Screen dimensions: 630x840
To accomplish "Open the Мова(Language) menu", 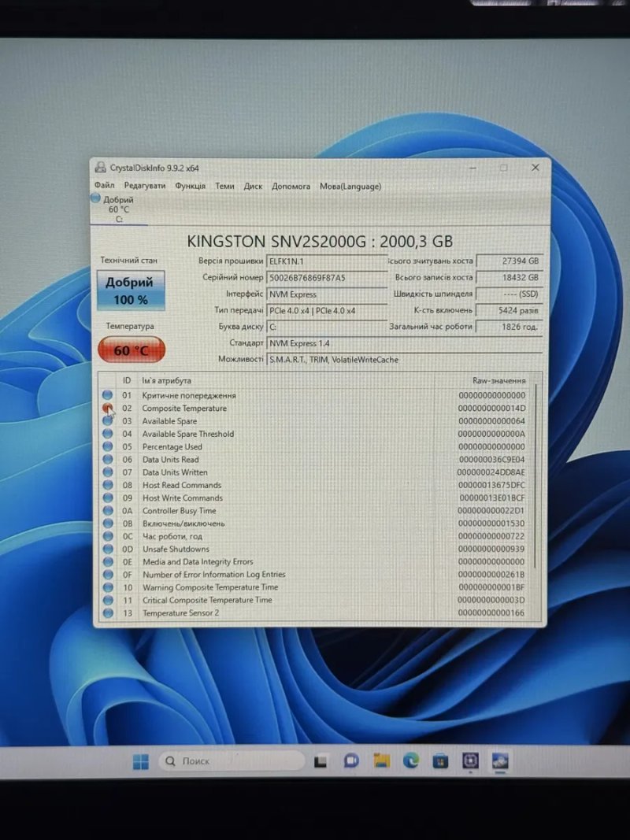I will tap(350, 187).
